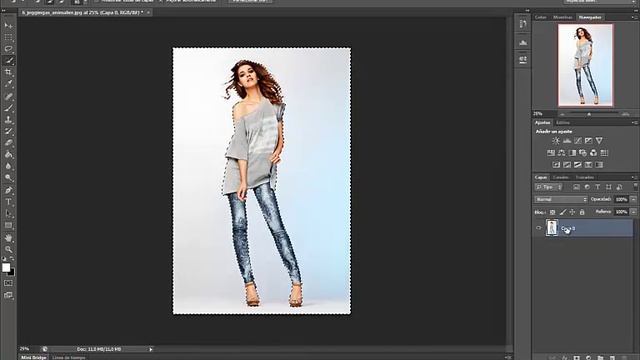This screenshot has width=640, height=360.
Task: Open the Capas panel options menu
Action: tap(635, 178)
